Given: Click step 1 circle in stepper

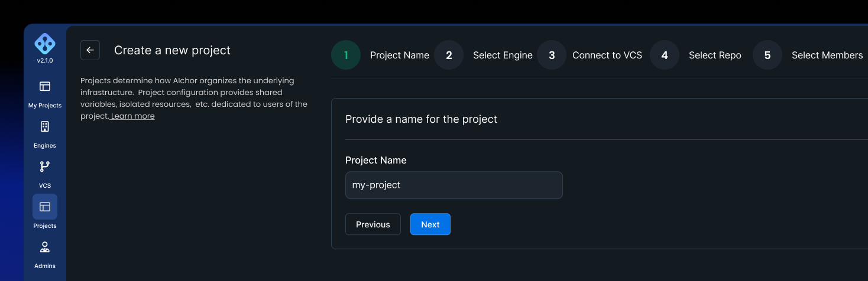Looking at the screenshot, I should (346, 55).
